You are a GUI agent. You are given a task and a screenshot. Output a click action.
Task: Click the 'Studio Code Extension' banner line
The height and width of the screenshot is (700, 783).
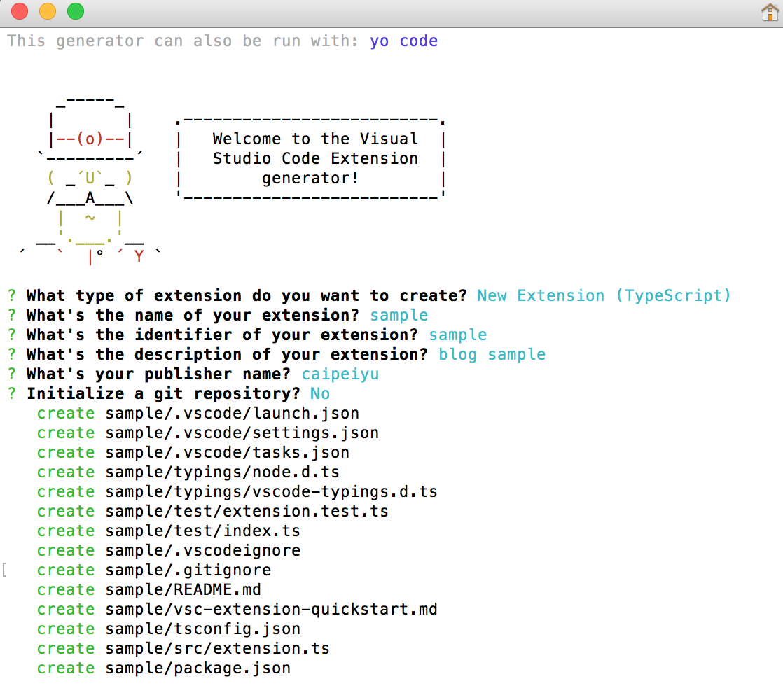pyautogui.click(x=315, y=159)
